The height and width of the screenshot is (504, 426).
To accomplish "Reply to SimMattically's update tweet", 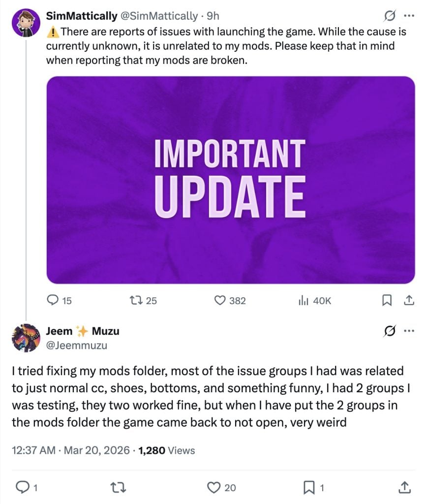I will point(51,300).
